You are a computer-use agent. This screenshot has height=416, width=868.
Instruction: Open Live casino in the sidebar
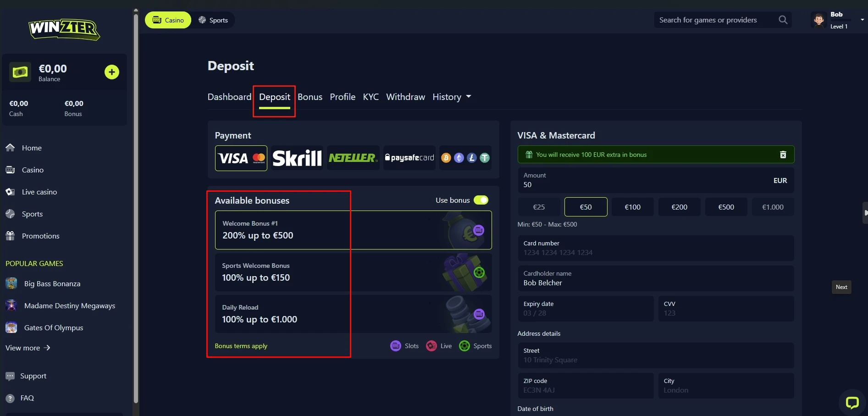tap(39, 192)
